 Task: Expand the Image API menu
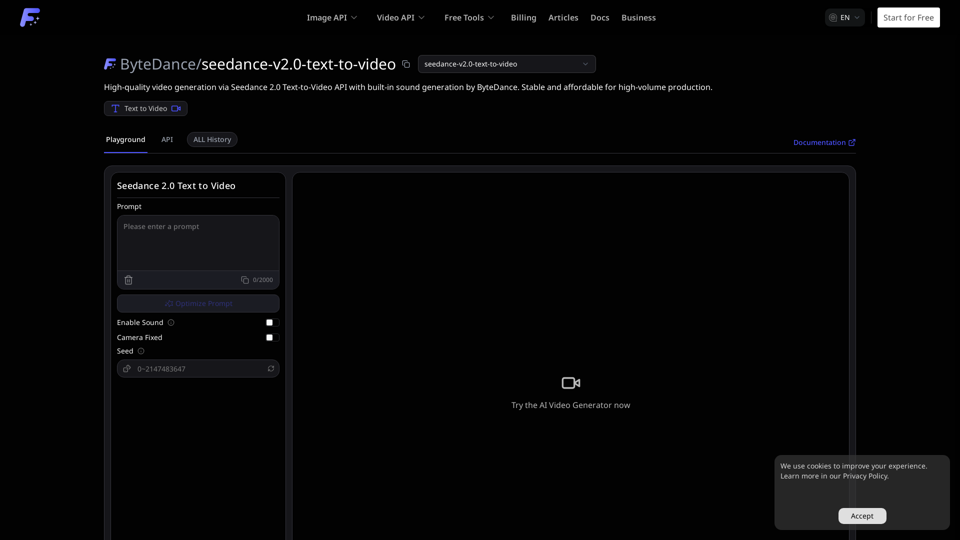pos(331,18)
